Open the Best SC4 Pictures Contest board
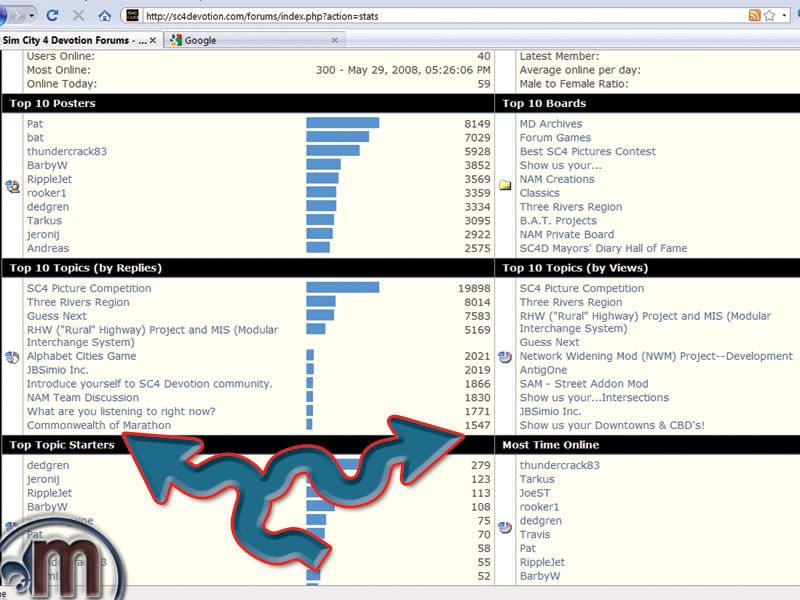Image resolution: width=800 pixels, height=600 pixels. point(588,152)
